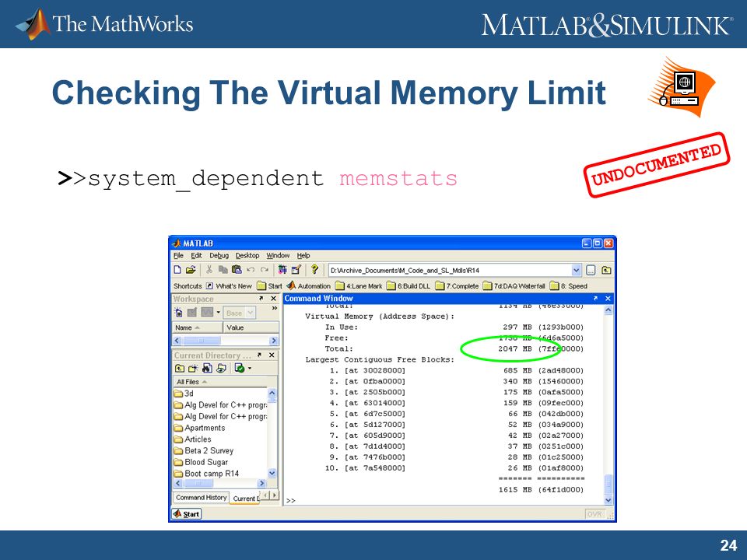Close the Workspace panel
Viewport: 747px width, 560px height.
[x=273, y=299]
